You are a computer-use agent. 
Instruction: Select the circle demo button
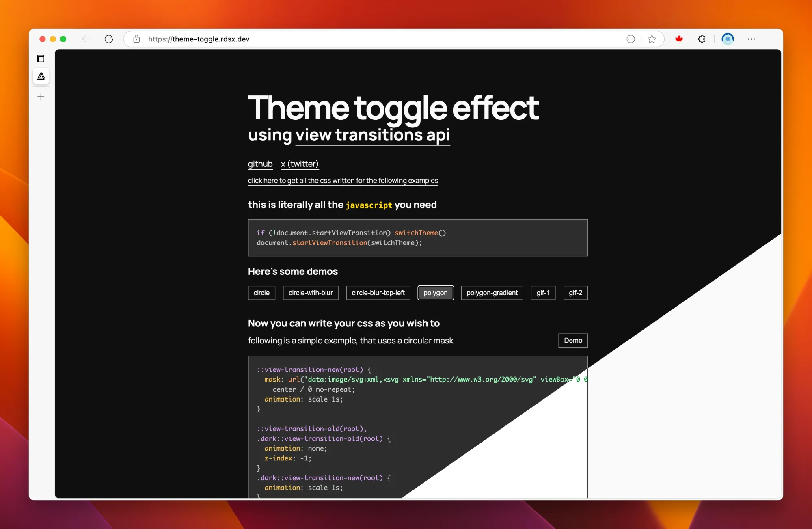(x=261, y=293)
